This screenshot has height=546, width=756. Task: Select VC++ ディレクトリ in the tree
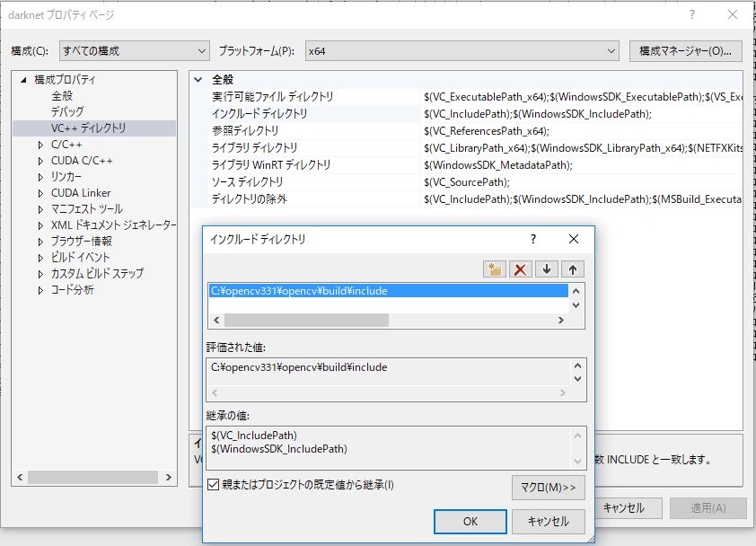click(x=88, y=128)
